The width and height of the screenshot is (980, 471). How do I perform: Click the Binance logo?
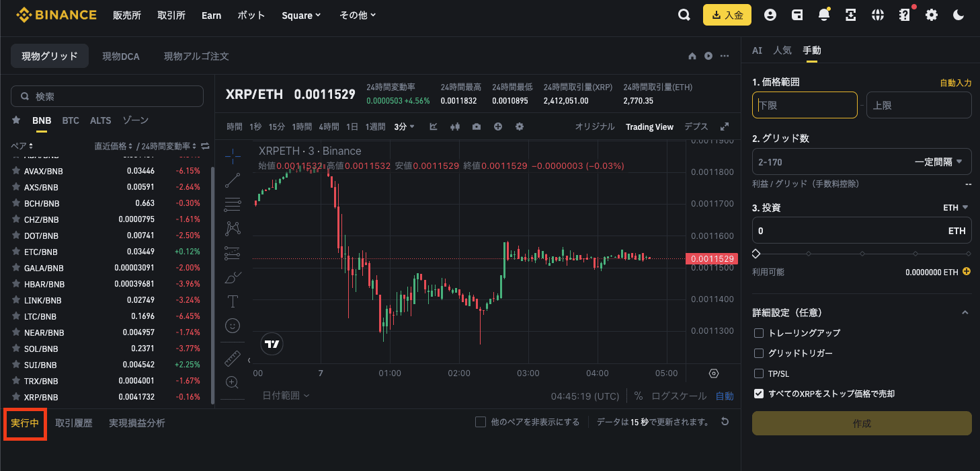click(56, 15)
